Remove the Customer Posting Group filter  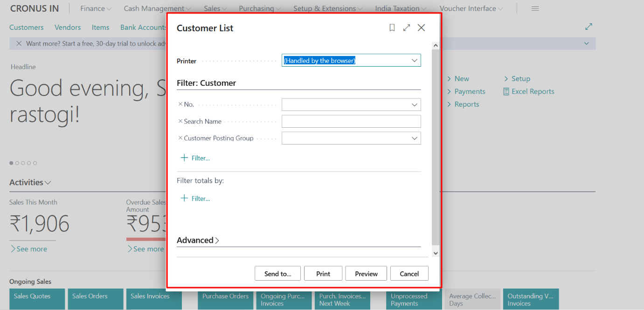181,138
